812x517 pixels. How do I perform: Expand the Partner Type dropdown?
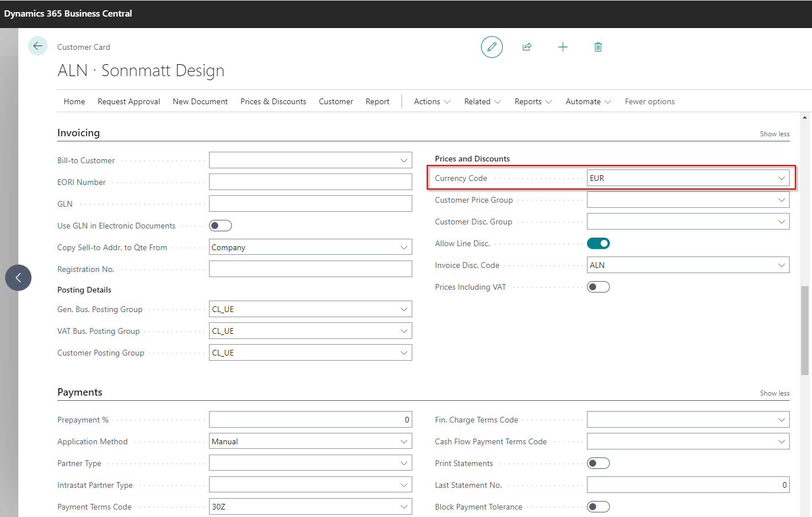click(404, 463)
